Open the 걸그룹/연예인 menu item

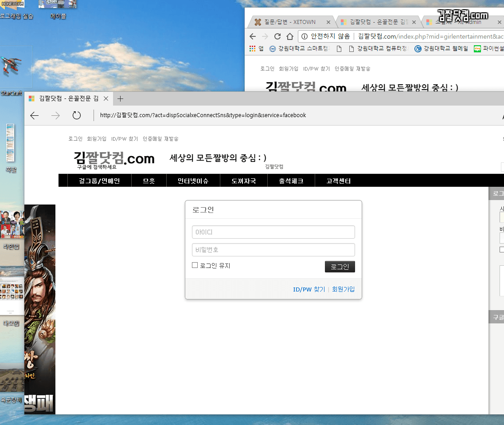pos(99,181)
